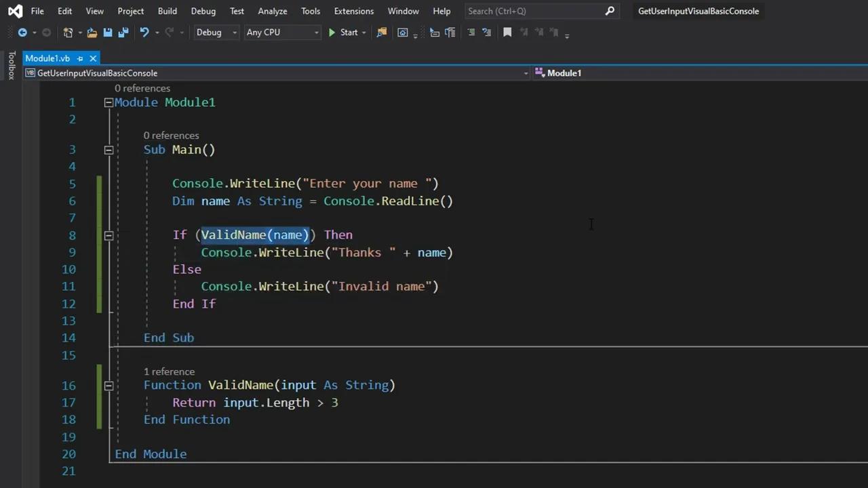This screenshot has width=868, height=488.
Task: Collapse the Module Module1 code block
Action: [x=108, y=102]
